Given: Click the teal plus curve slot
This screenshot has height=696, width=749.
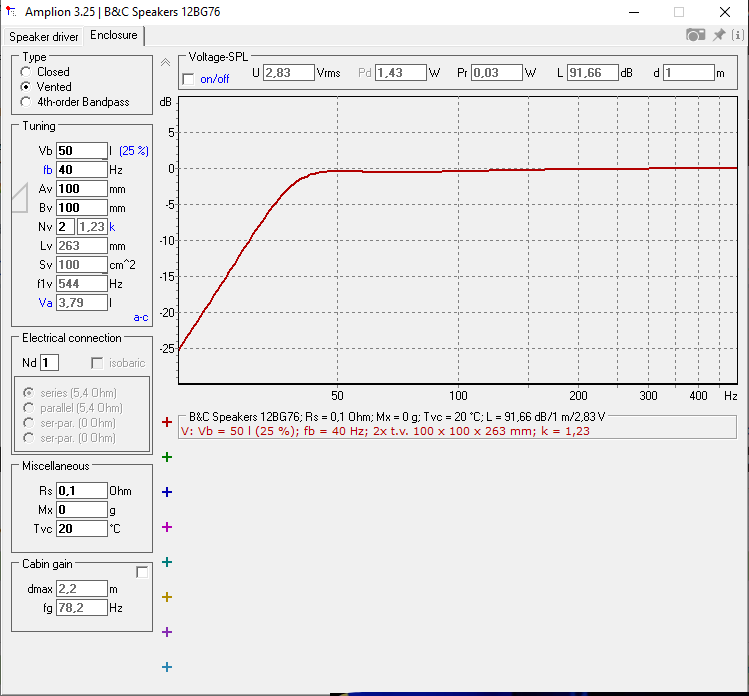Looking at the screenshot, I should pos(167,562).
